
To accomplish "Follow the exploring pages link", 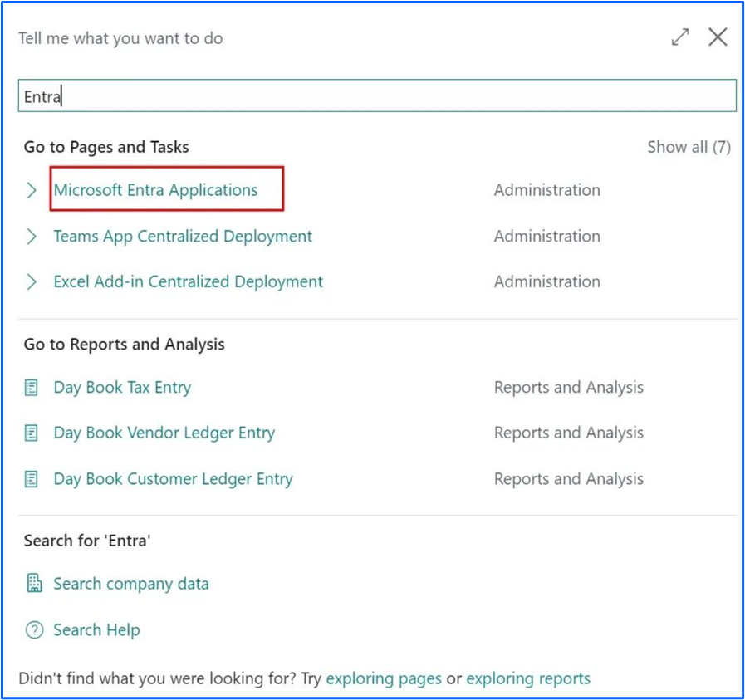I will point(384,678).
